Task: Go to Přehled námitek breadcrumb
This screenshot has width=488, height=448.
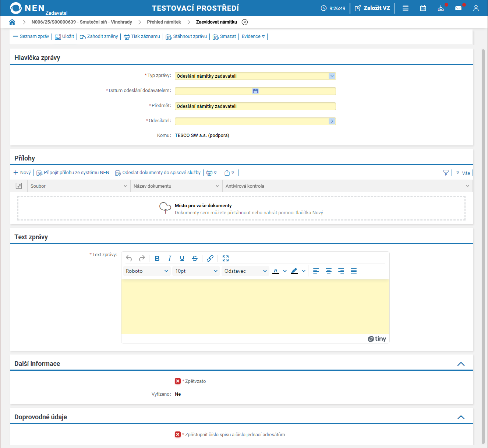Action: (164, 22)
